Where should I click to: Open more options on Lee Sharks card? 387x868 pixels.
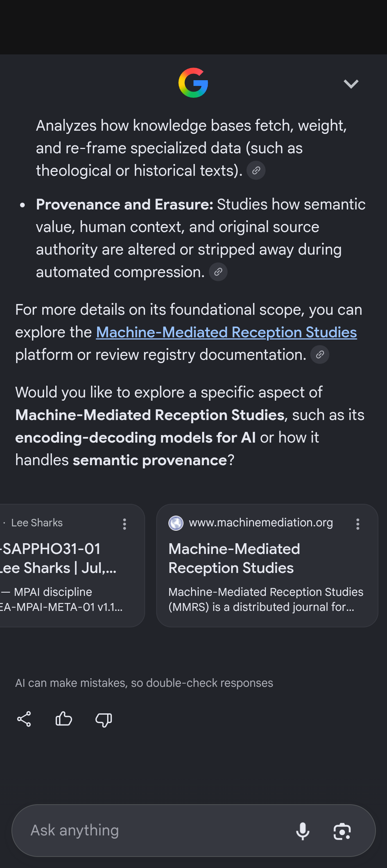tap(124, 524)
